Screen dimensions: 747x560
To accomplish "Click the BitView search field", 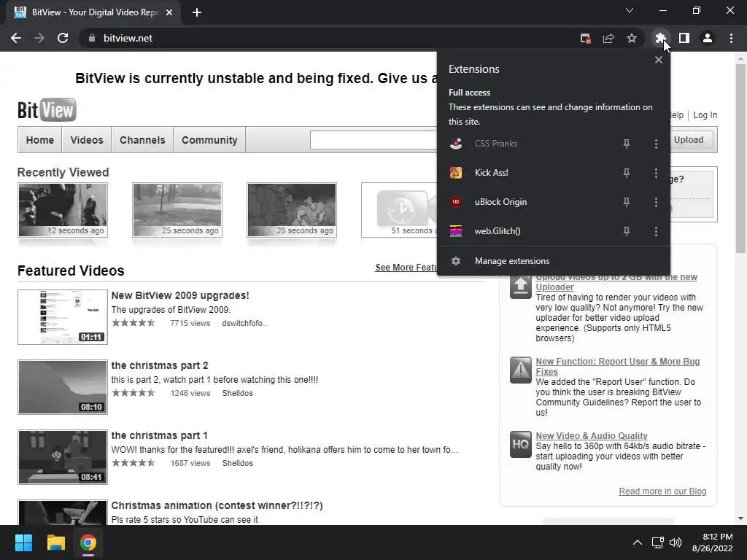I will tap(373, 140).
